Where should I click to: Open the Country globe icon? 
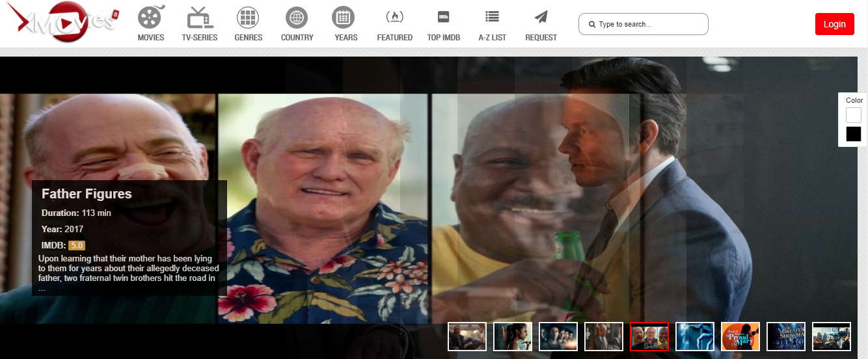[x=297, y=18]
